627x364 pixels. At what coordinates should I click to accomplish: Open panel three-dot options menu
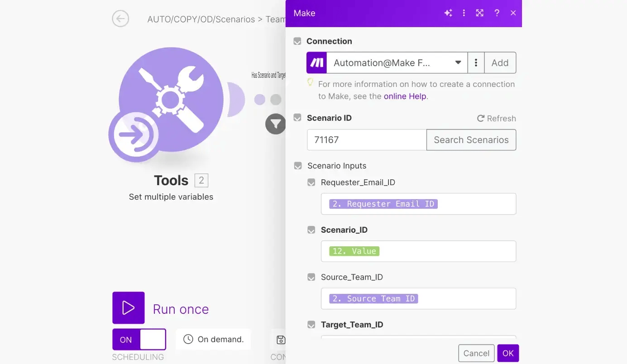[464, 13]
